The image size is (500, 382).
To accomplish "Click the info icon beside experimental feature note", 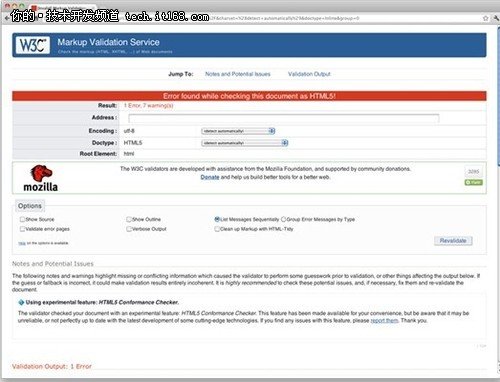I will [x=21, y=302].
